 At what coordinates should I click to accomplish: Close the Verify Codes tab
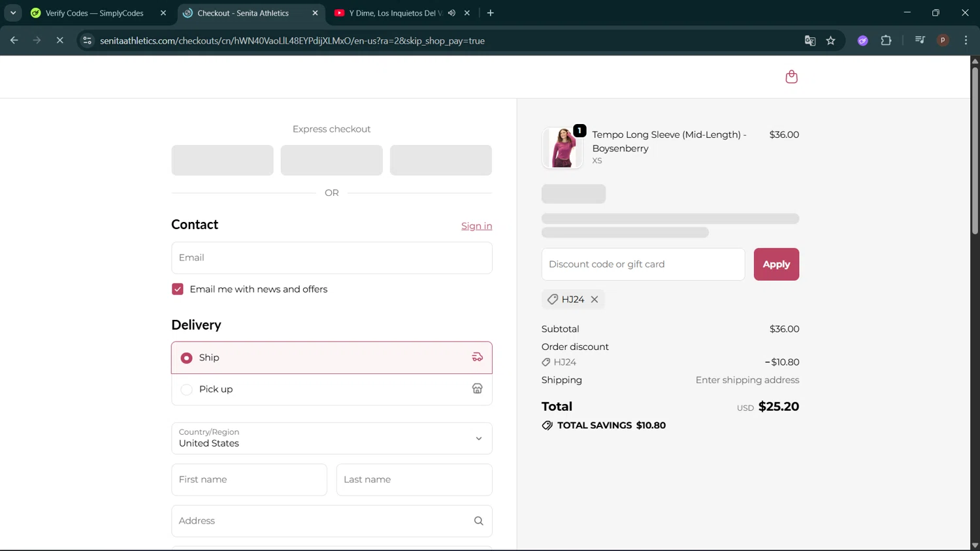pyautogui.click(x=163, y=13)
